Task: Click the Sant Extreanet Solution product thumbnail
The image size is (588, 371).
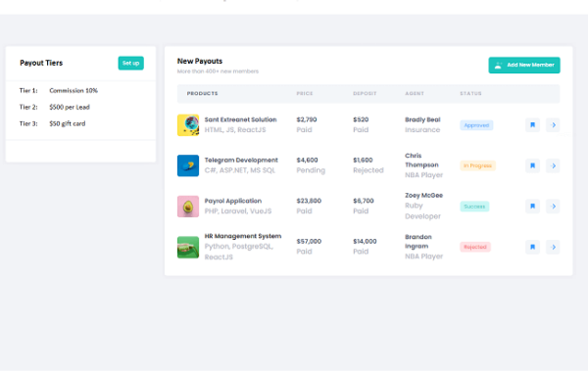Action: click(x=188, y=125)
